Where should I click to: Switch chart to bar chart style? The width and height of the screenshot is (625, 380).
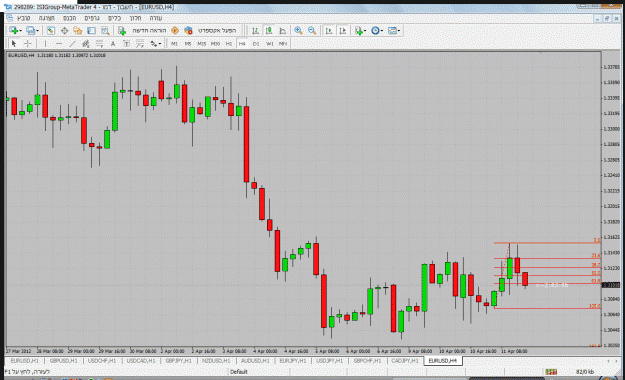[255, 31]
